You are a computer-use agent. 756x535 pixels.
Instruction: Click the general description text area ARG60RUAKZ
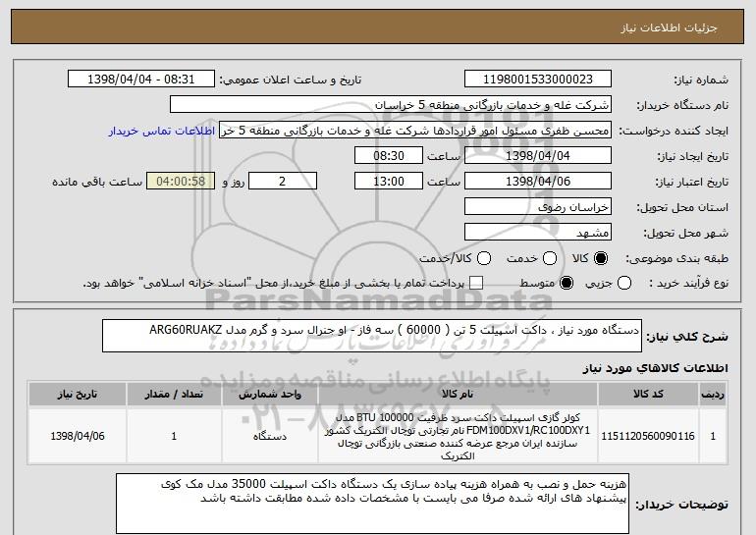coord(372,336)
